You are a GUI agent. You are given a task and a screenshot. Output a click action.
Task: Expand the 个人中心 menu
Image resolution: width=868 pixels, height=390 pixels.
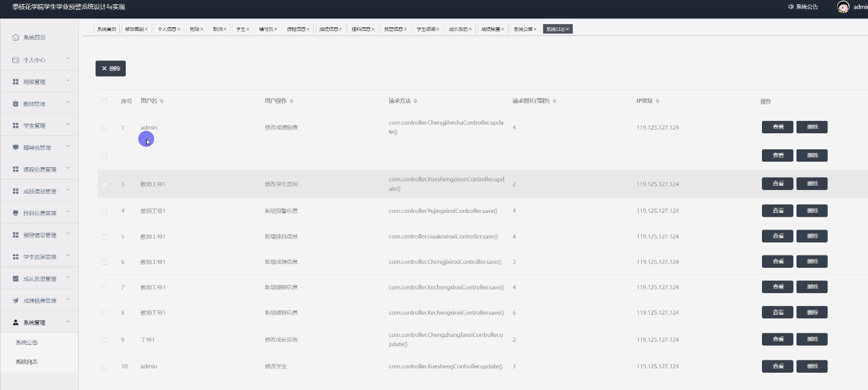point(37,59)
